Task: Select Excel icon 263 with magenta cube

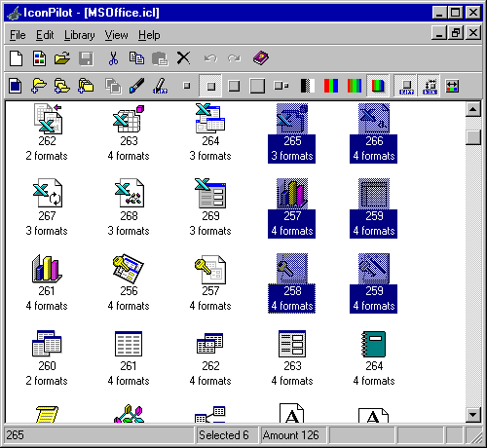Action: (x=129, y=132)
